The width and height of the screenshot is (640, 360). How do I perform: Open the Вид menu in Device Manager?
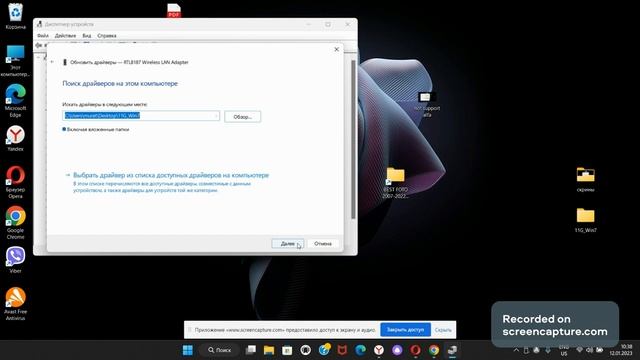pos(87,36)
